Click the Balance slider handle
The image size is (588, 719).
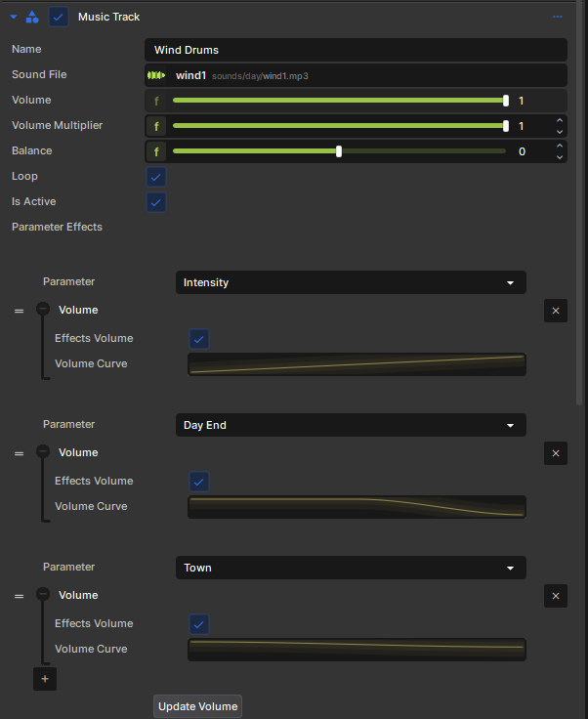pos(339,151)
